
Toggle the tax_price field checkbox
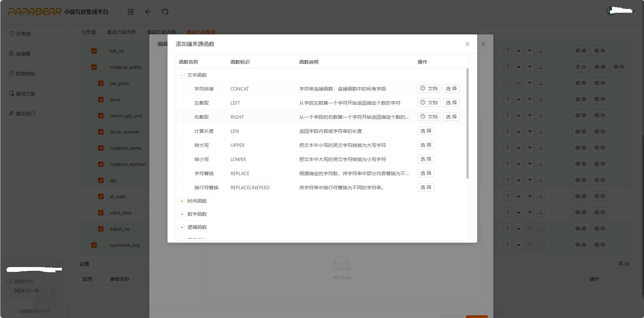(x=101, y=83)
